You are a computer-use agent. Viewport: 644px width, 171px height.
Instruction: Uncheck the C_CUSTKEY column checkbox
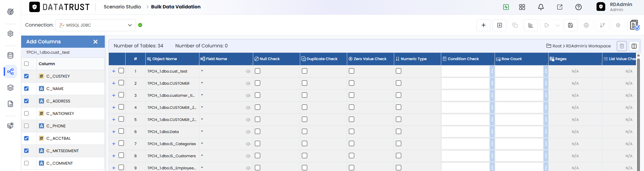[x=27, y=76]
